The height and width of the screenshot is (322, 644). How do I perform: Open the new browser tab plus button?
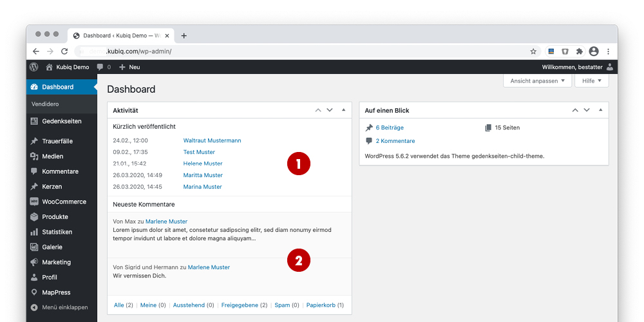tap(184, 35)
